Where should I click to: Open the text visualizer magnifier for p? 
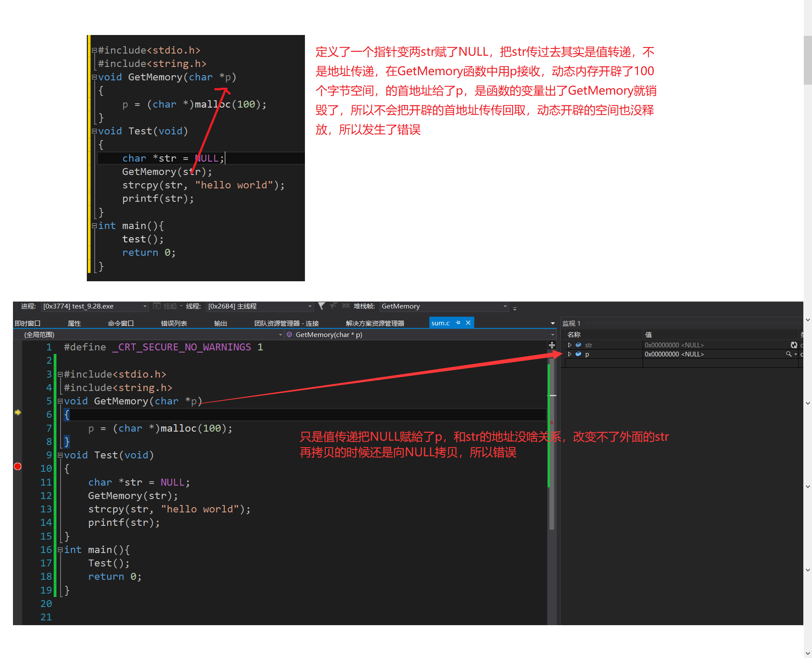(x=789, y=354)
